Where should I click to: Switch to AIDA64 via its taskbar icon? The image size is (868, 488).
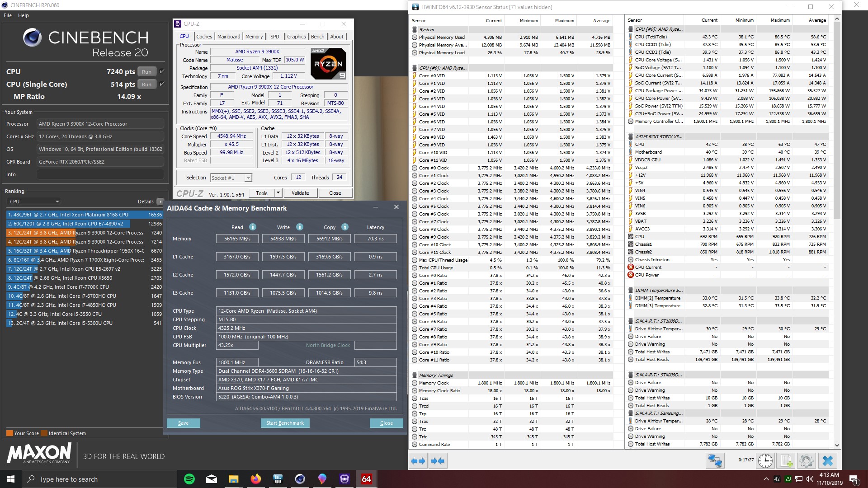(366, 479)
